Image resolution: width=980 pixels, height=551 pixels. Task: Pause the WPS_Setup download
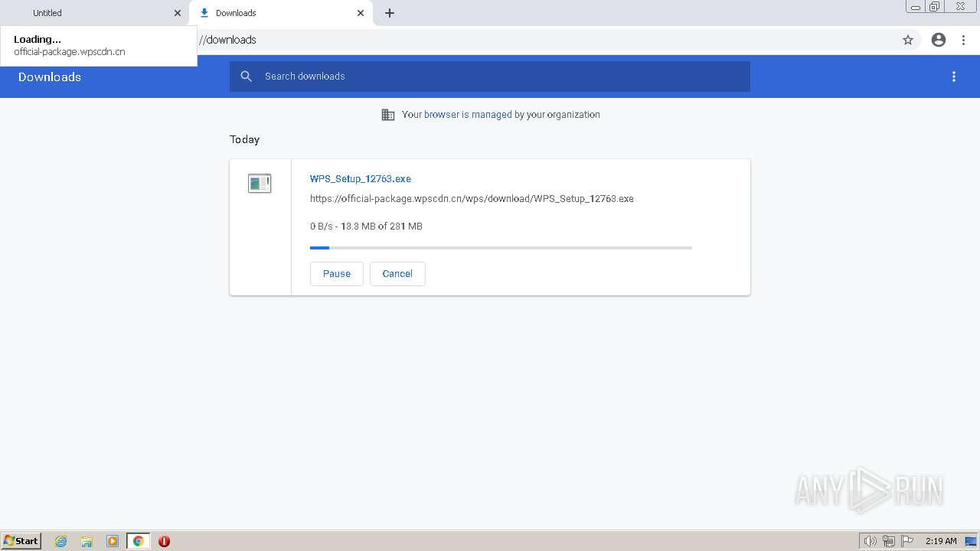(x=337, y=274)
